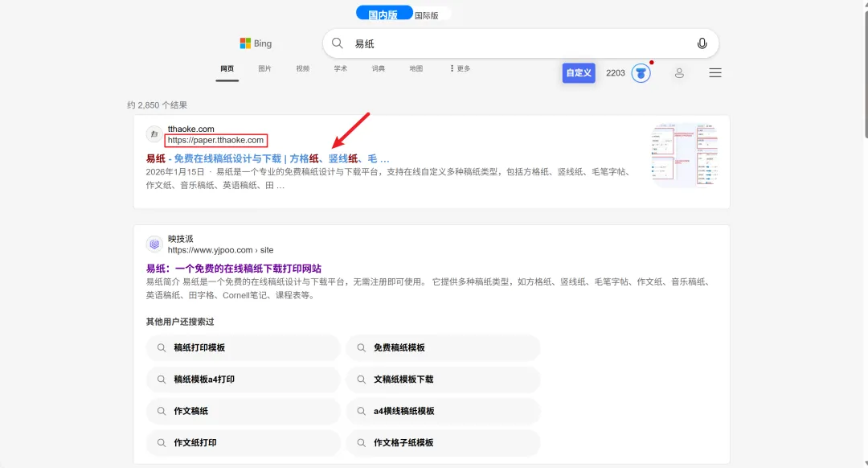Open the 学术 tab
The width and height of the screenshot is (868, 468).
[341, 68]
